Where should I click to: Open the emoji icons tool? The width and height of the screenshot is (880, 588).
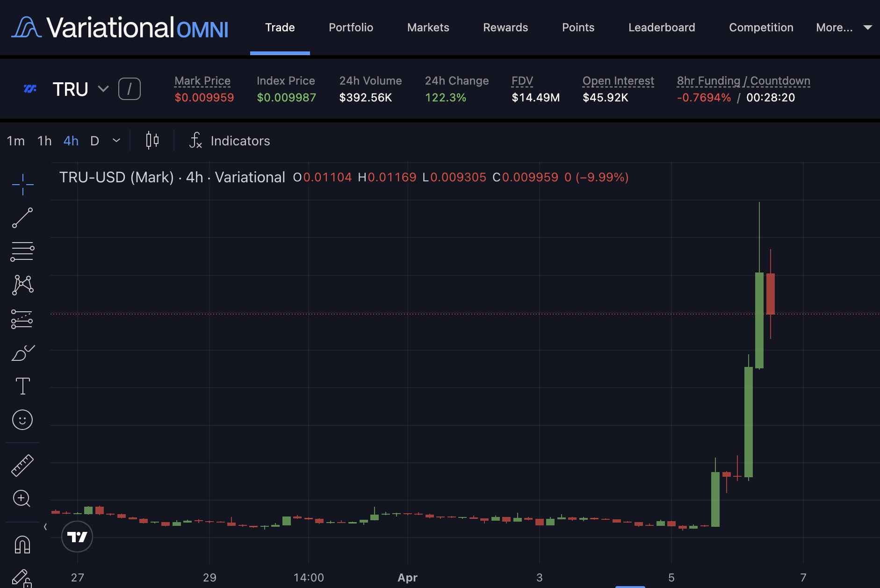[x=22, y=420]
